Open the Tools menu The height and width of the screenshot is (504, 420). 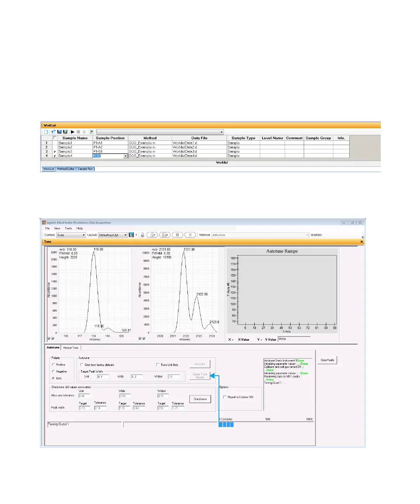click(x=68, y=228)
